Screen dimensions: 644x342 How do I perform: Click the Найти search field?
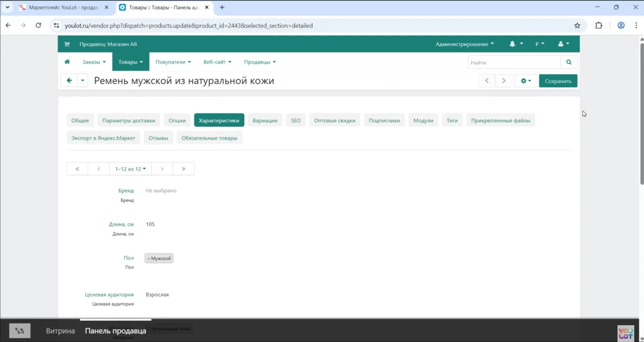tap(514, 62)
